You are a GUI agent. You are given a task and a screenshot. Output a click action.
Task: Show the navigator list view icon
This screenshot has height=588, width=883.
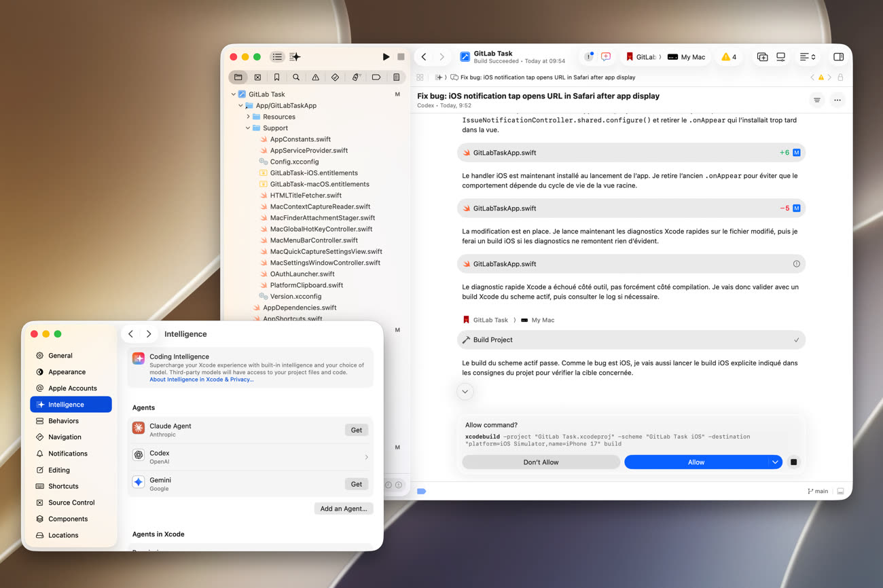pyautogui.click(x=277, y=57)
